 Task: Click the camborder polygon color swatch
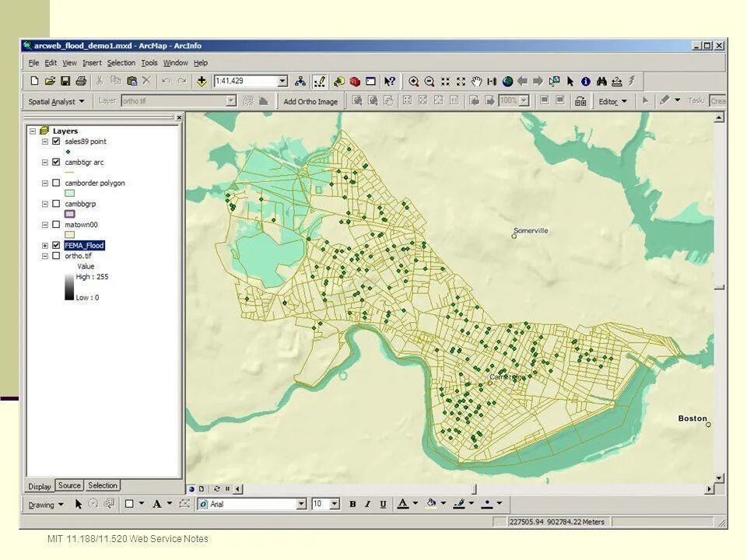(x=69, y=194)
